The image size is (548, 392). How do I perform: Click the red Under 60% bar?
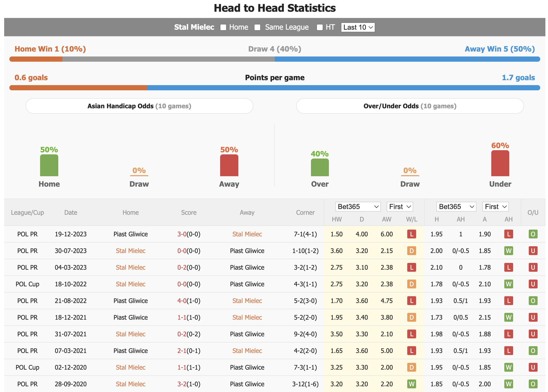(500, 163)
